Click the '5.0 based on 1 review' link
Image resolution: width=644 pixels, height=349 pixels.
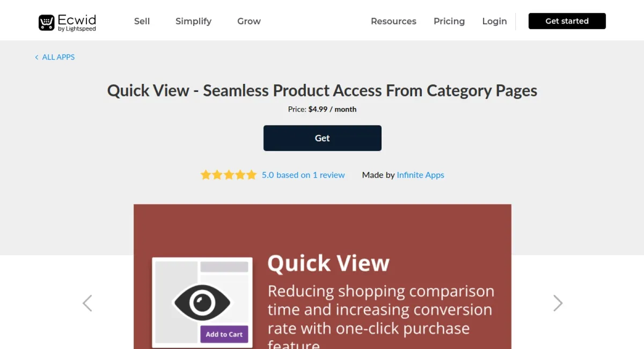point(303,174)
